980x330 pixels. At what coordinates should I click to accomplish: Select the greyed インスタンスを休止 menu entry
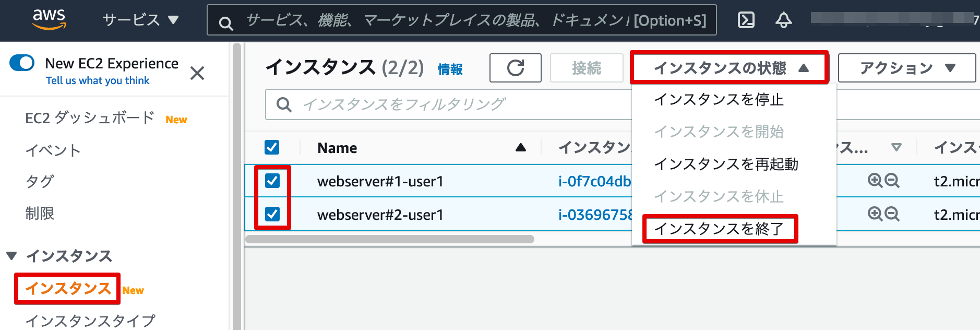coord(719,196)
